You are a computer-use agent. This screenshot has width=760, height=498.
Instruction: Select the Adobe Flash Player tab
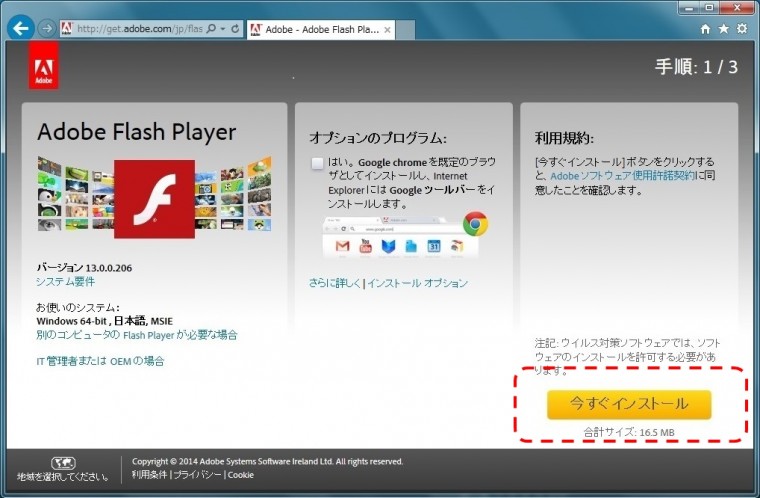pos(321,30)
